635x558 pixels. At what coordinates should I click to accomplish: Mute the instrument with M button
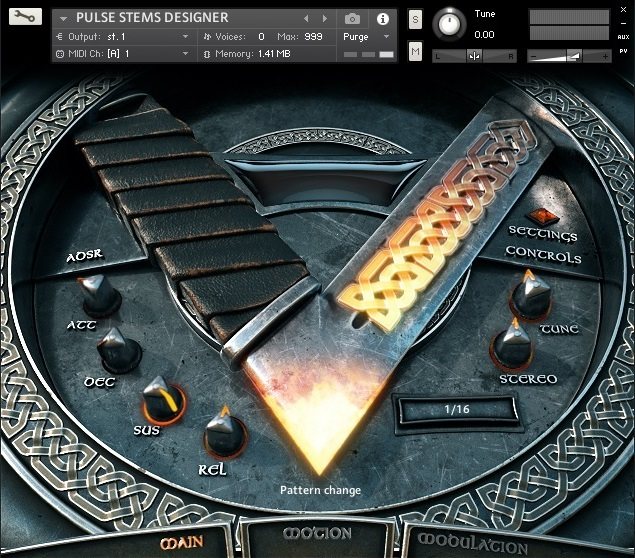[x=415, y=51]
